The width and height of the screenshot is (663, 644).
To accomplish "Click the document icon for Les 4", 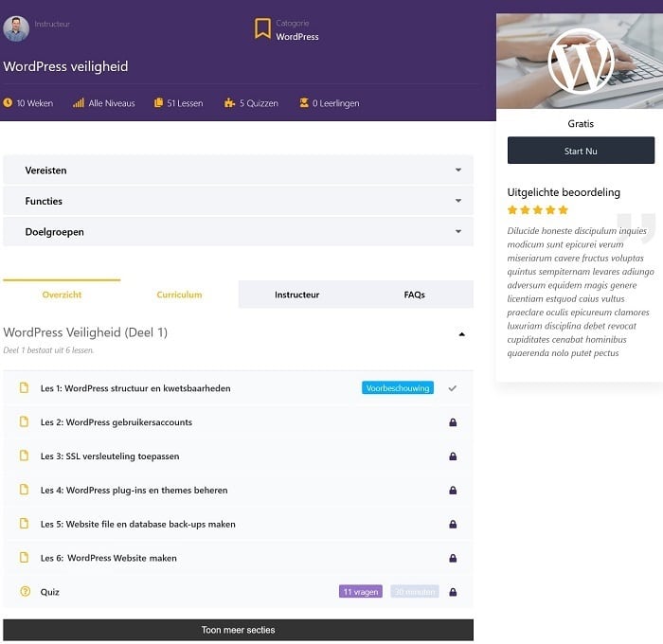I will (24, 490).
